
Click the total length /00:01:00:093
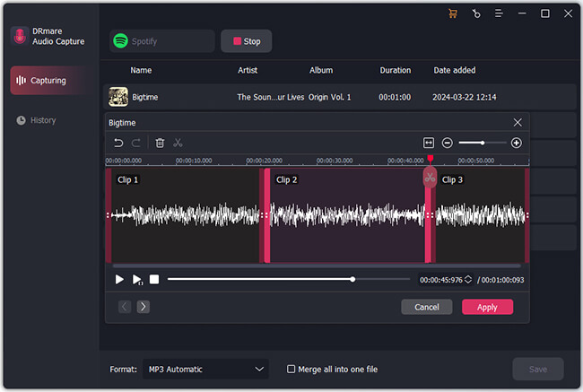pos(500,280)
